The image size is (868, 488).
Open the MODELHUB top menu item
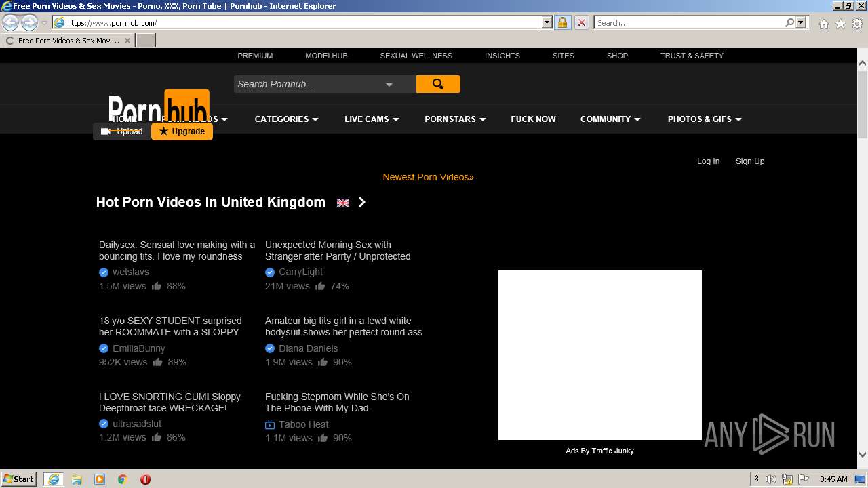pos(326,56)
